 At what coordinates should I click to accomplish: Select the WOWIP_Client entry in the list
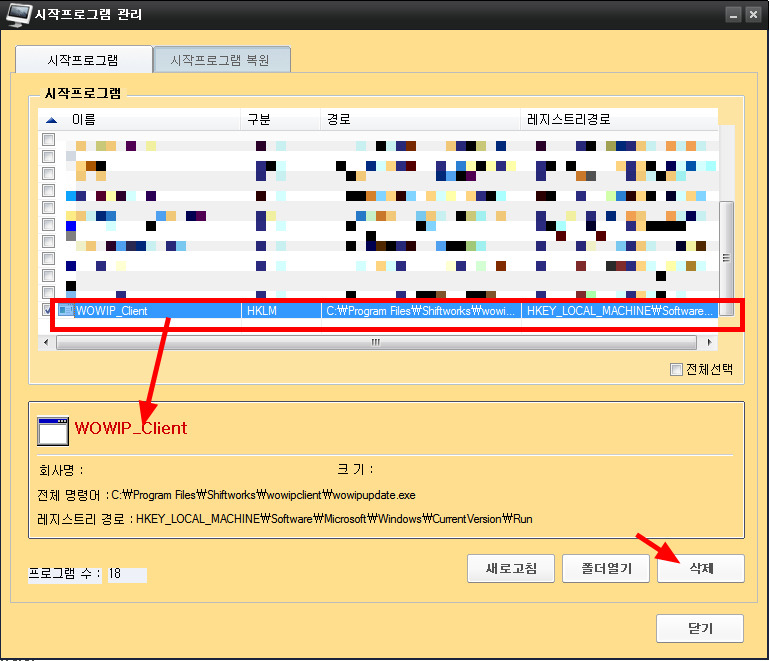tap(150, 311)
